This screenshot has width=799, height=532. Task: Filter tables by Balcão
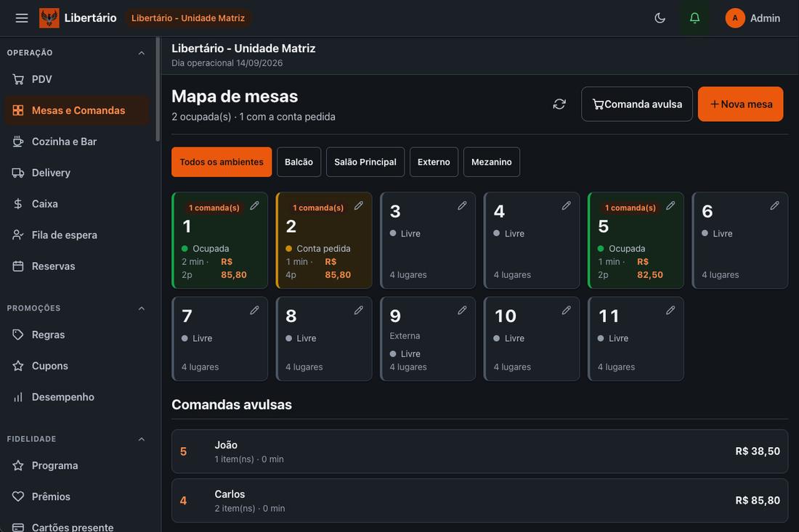pyautogui.click(x=299, y=162)
